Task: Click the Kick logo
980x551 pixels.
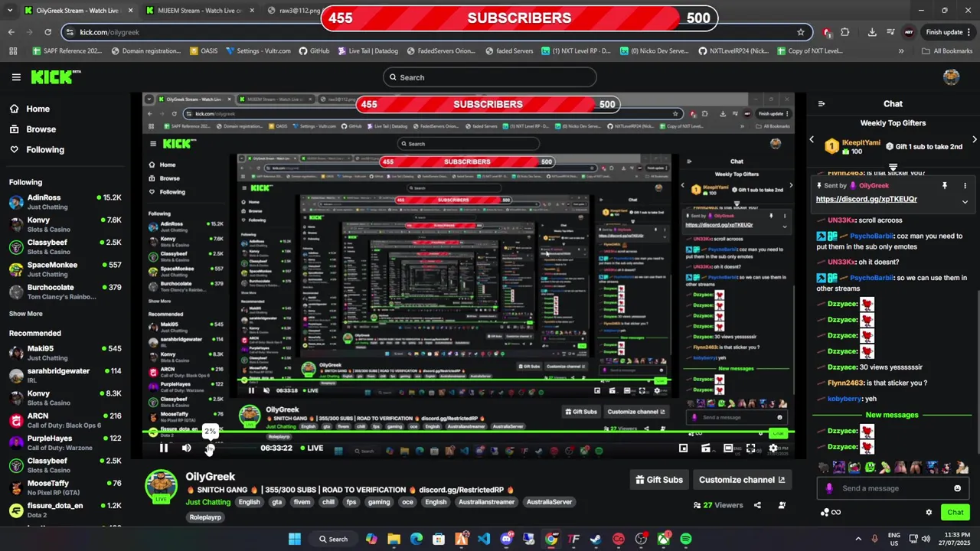Action: click(55, 77)
